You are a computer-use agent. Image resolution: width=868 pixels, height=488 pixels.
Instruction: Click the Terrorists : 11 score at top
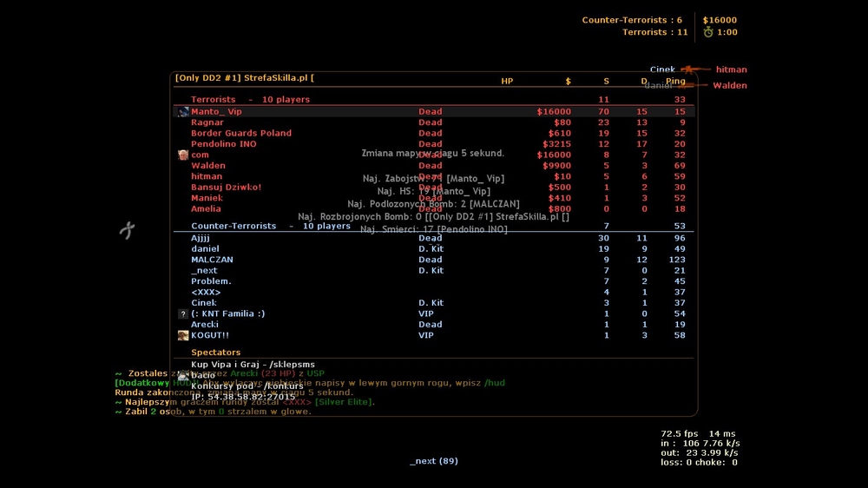[x=654, y=32]
